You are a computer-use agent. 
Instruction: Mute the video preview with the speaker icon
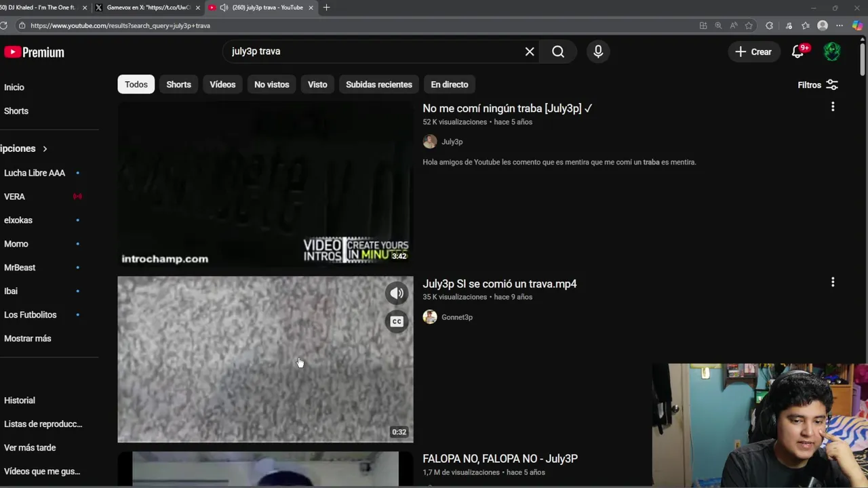pyautogui.click(x=397, y=293)
